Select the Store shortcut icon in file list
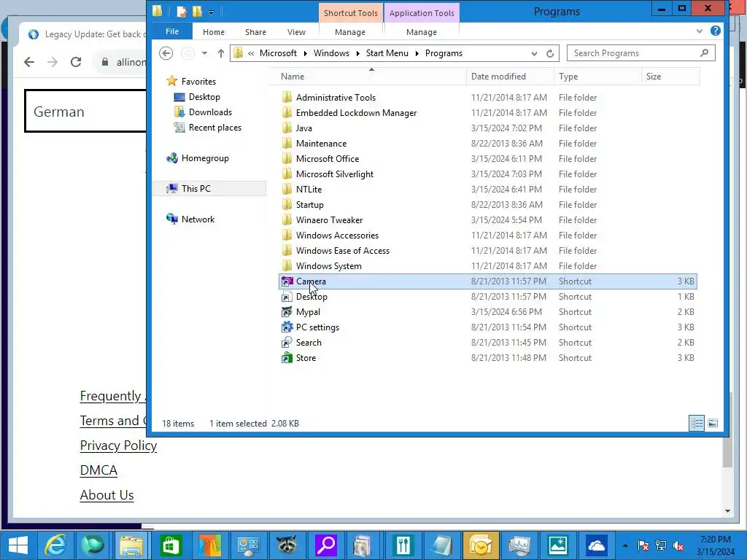 [287, 357]
